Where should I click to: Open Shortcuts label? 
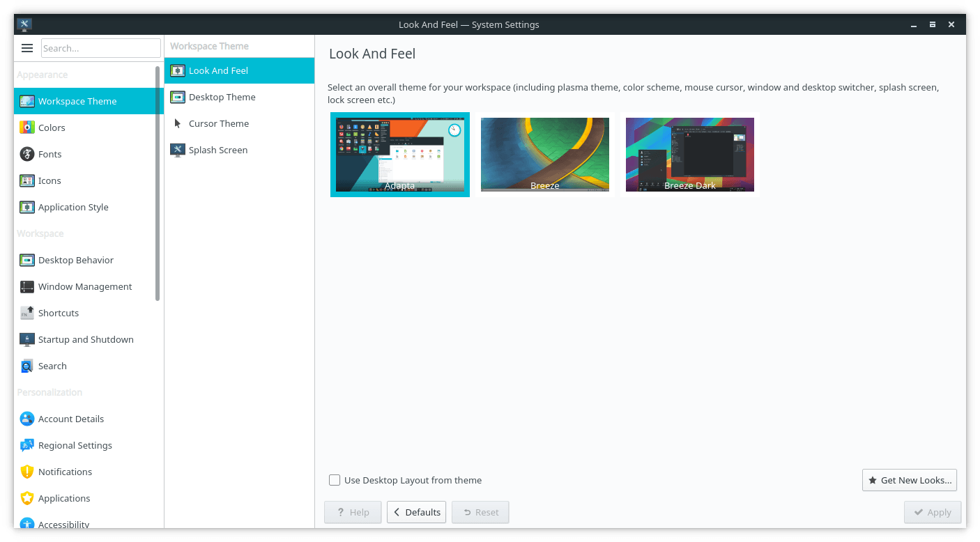point(59,313)
